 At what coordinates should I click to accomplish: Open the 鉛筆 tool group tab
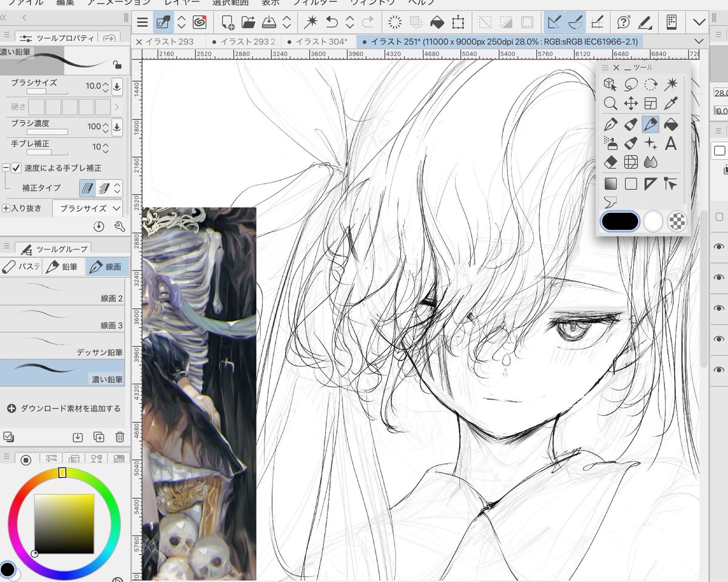(x=65, y=267)
